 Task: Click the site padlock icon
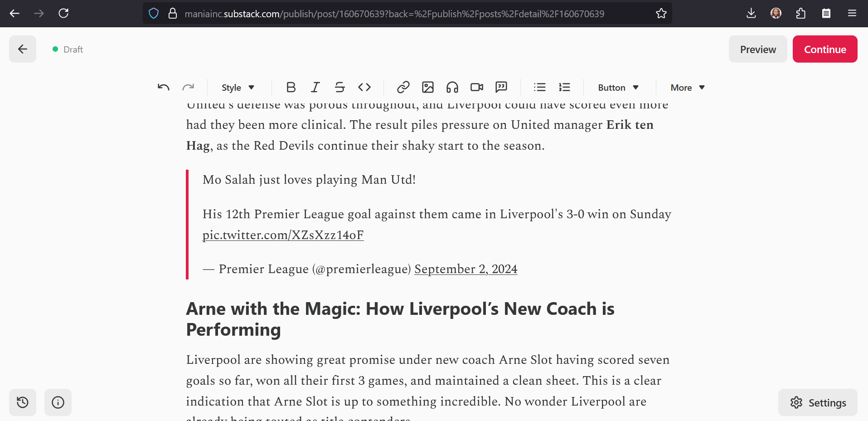point(172,14)
